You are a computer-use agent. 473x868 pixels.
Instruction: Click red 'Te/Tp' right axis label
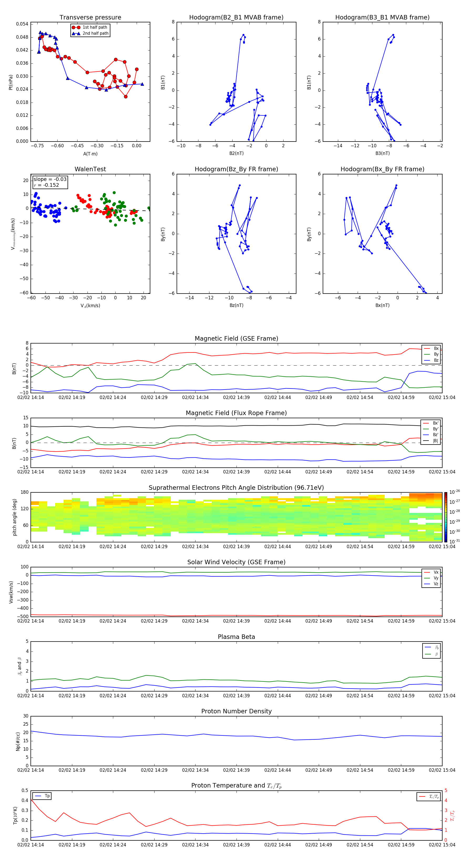pos(452,815)
